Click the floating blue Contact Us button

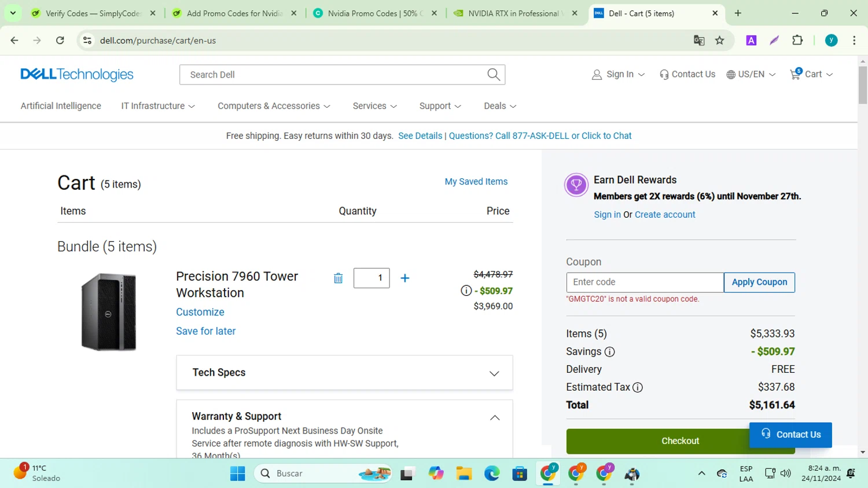[790, 435]
